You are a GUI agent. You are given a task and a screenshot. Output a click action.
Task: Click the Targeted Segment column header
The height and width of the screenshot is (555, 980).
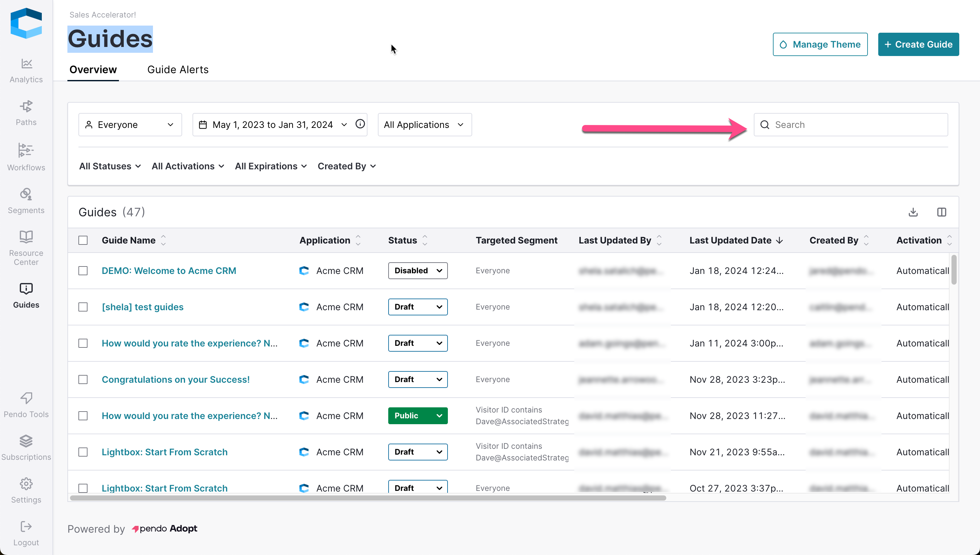click(x=517, y=240)
